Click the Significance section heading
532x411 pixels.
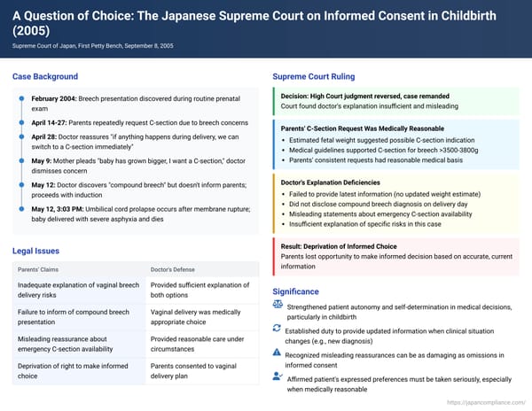pyautogui.click(x=297, y=291)
